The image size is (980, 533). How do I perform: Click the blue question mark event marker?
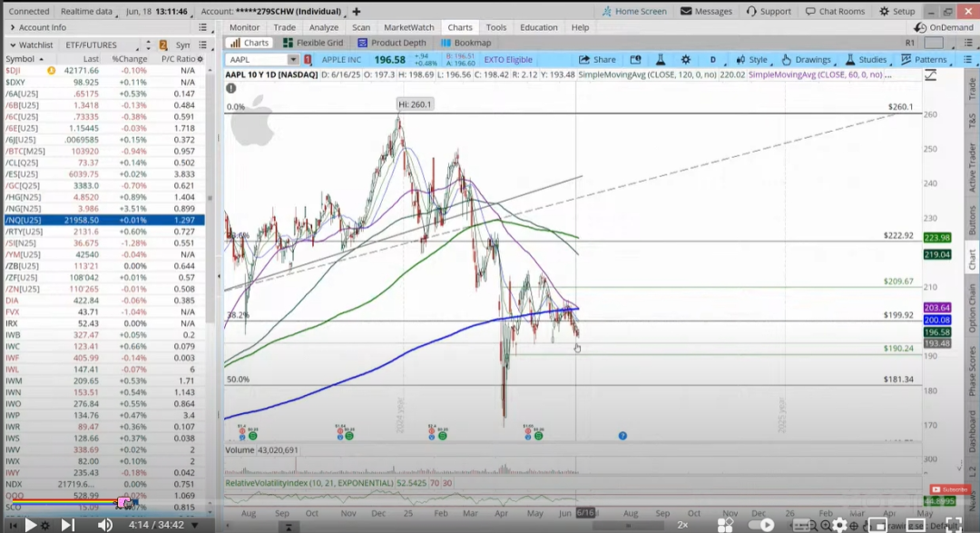point(622,436)
